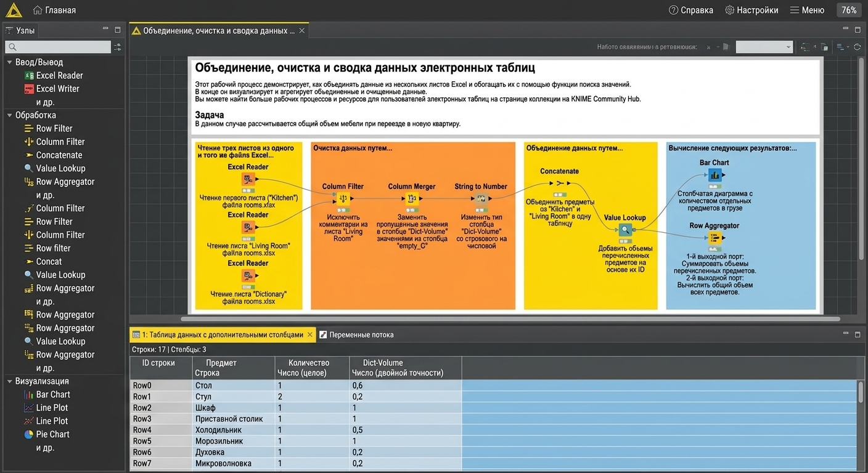Select the Column Filter workflow node
The height and width of the screenshot is (473, 868).
coord(343,198)
